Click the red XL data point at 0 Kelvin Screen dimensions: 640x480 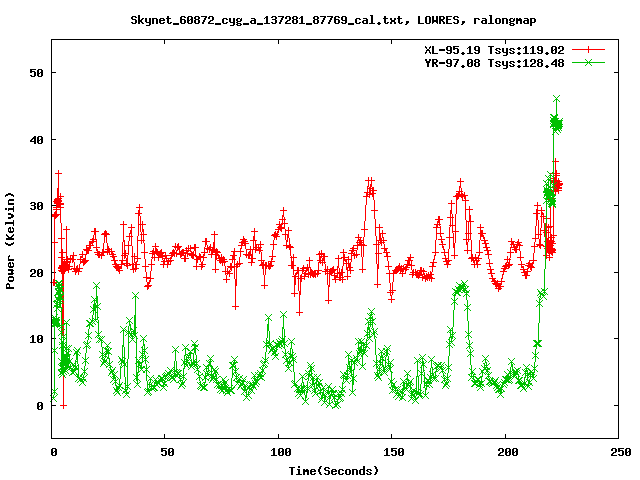click(x=63, y=406)
